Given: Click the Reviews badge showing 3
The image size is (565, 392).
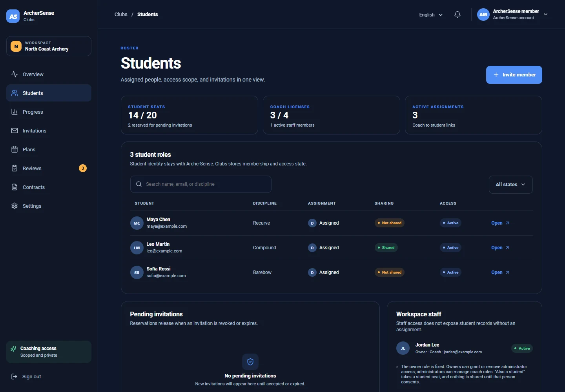Looking at the screenshot, I should 83,168.
